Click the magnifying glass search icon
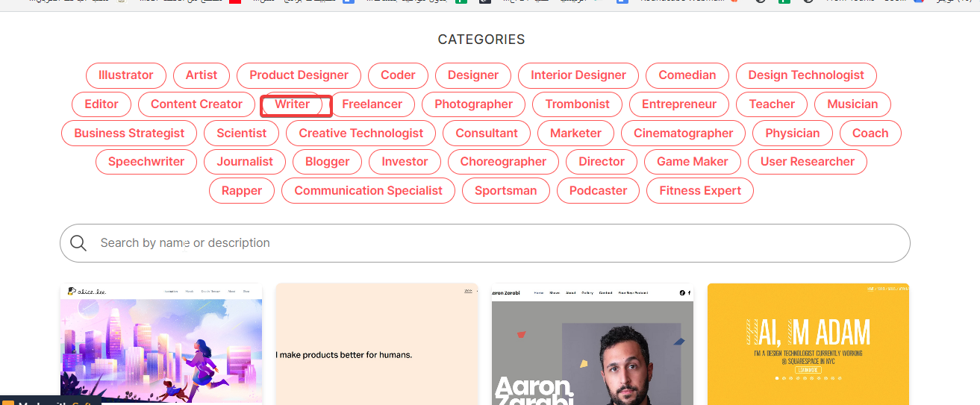 pos(78,243)
